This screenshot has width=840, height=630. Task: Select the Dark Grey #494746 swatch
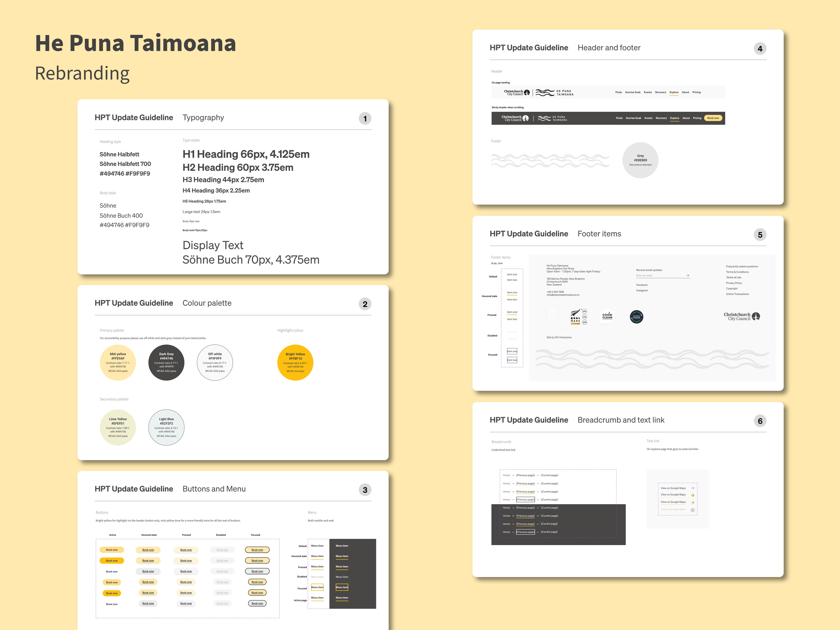(x=166, y=363)
